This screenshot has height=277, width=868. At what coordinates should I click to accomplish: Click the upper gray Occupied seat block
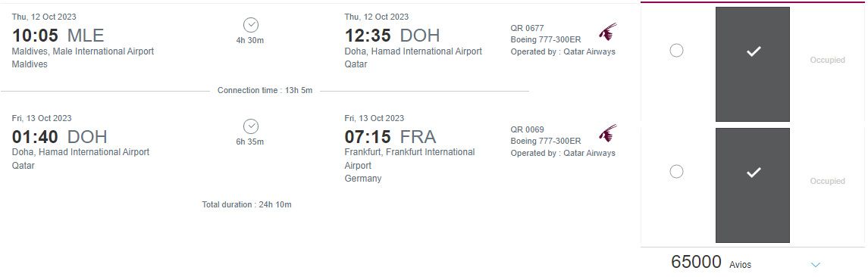coord(752,64)
